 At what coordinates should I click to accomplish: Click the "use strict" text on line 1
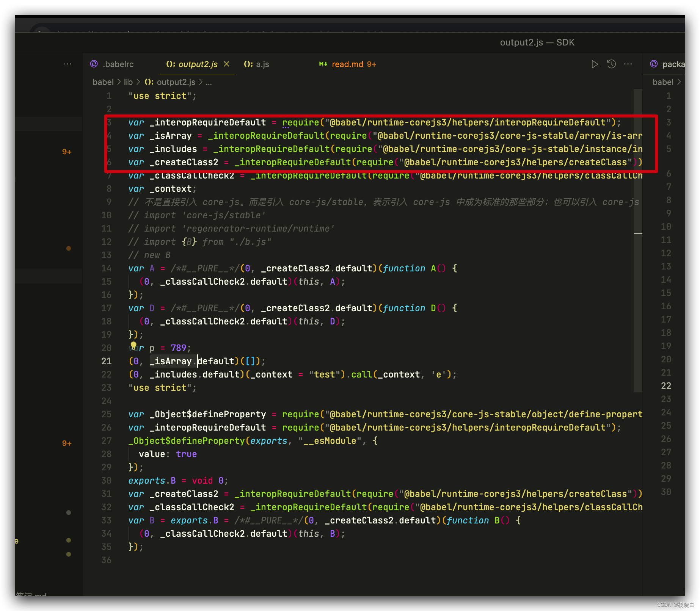pyautogui.click(x=160, y=96)
